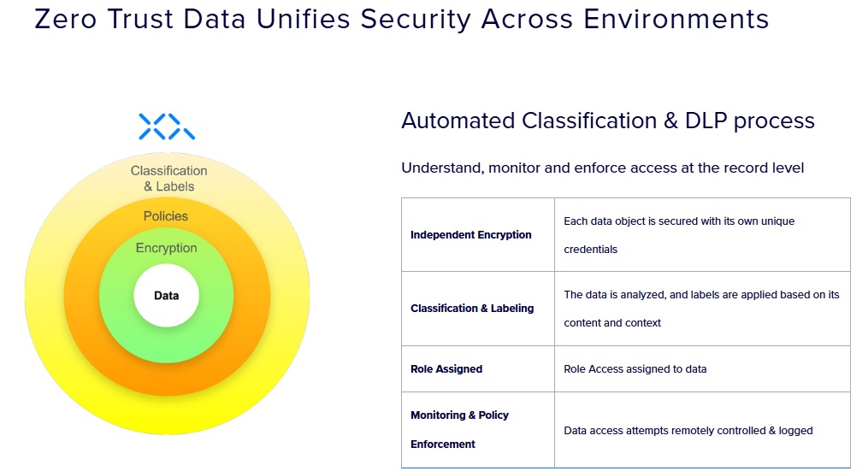
Task: Click the yellow Classification & Labels ring
Action: pyautogui.click(x=168, y=178)
